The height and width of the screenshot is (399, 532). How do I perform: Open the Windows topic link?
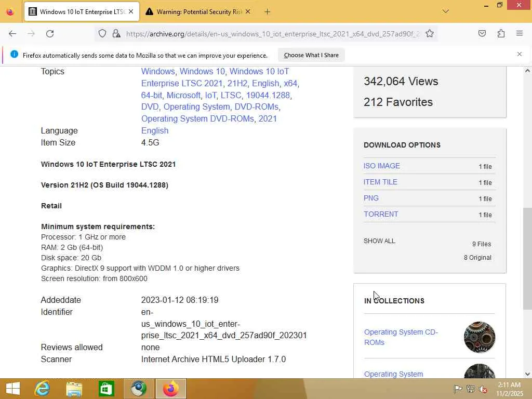158,72
